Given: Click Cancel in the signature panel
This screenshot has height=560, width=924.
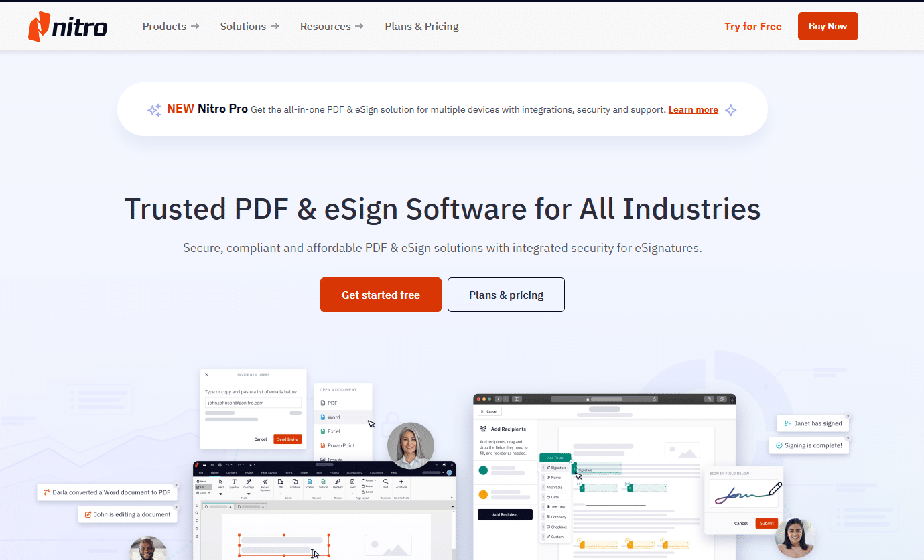Looking at the screenshot, I should [x=741, y=523].
